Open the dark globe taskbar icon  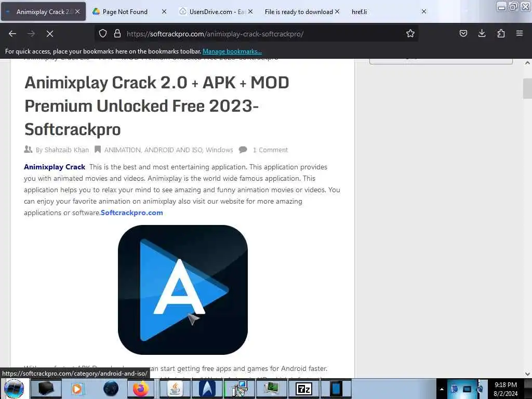[111, 389]
